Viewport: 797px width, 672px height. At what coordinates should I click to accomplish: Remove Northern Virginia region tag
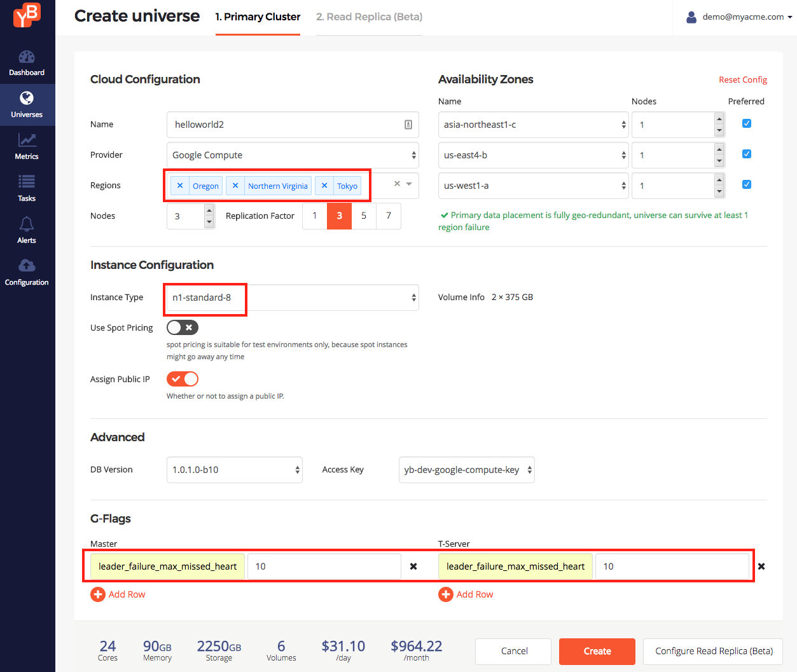tap(235, 186)
